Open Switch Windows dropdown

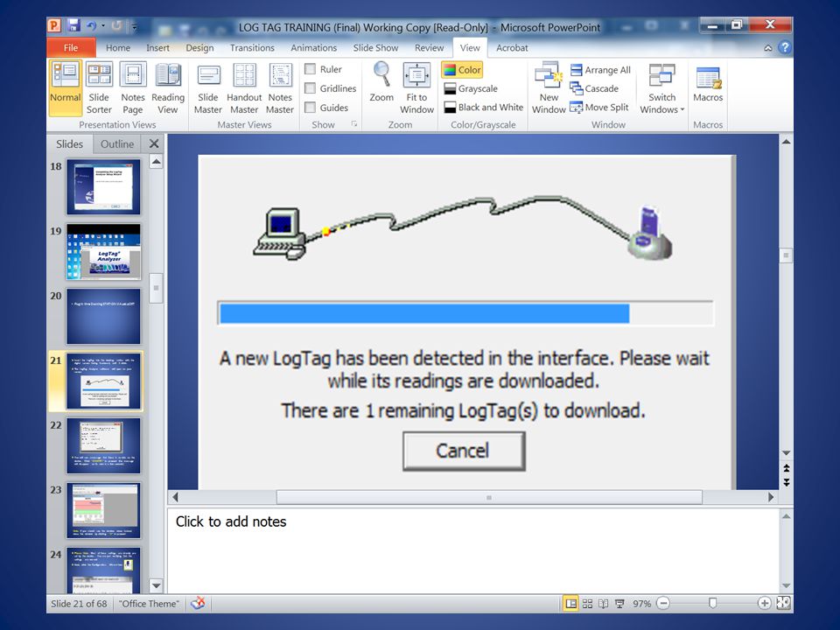pos(662,87)
